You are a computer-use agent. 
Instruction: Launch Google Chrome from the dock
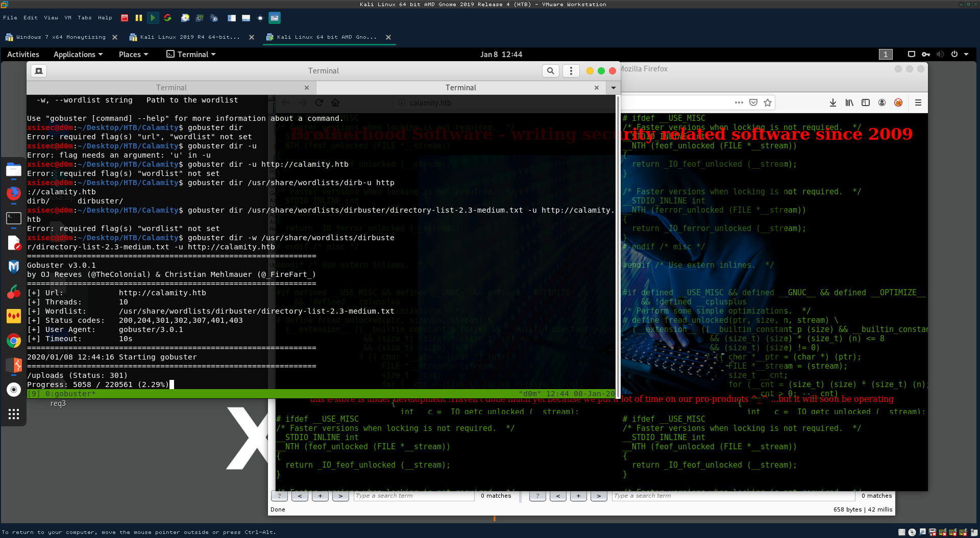tap(14, 341)
